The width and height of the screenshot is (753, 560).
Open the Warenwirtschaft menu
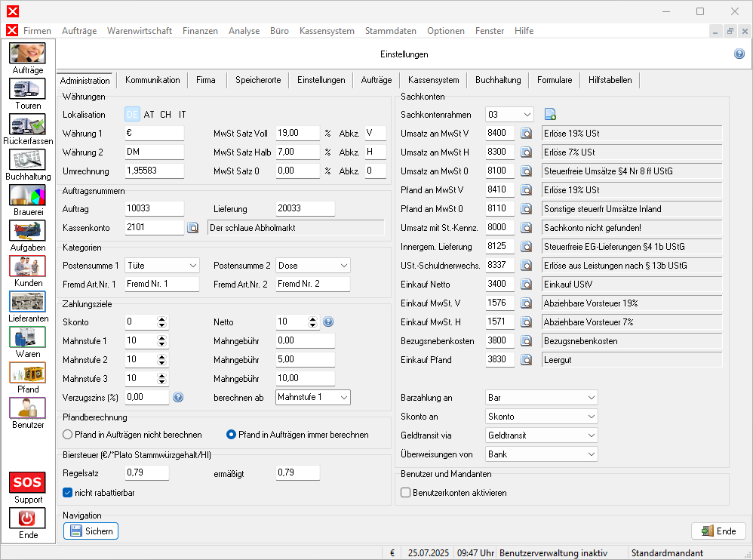coord(140,31)
